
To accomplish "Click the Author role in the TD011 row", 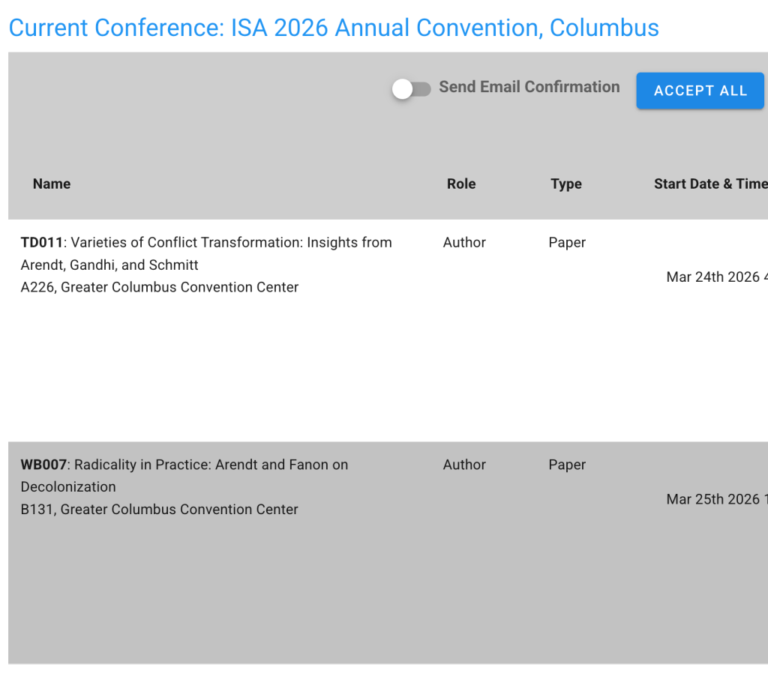I will (464, 242).
